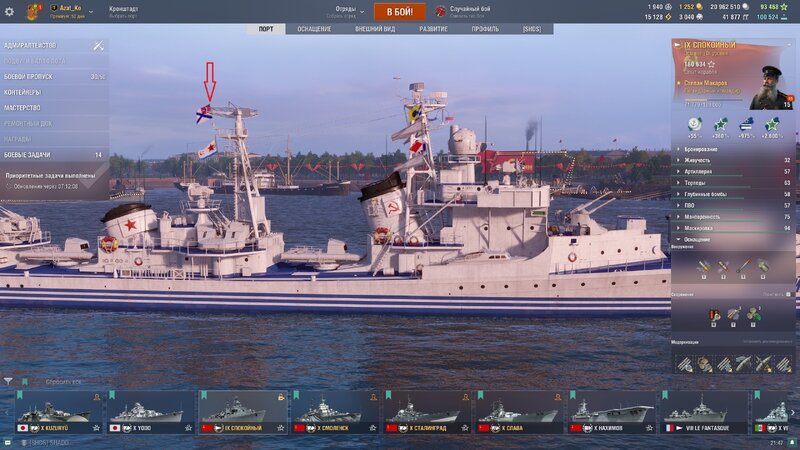Expand the Бронирование parameter row

733,149
